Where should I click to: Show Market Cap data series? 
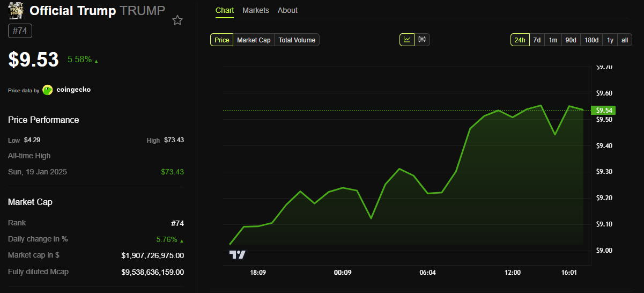point(254,40)
